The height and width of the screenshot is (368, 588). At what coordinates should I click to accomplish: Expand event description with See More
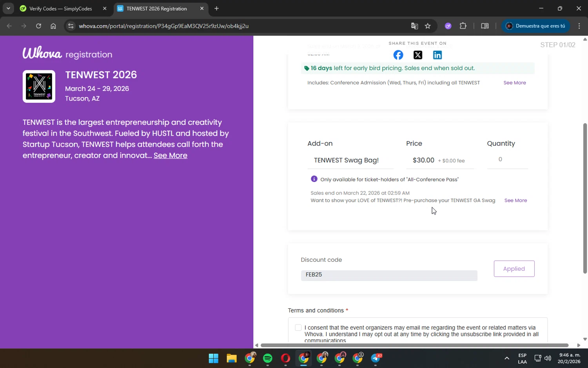pyautogui.click(x=171, y=155)
